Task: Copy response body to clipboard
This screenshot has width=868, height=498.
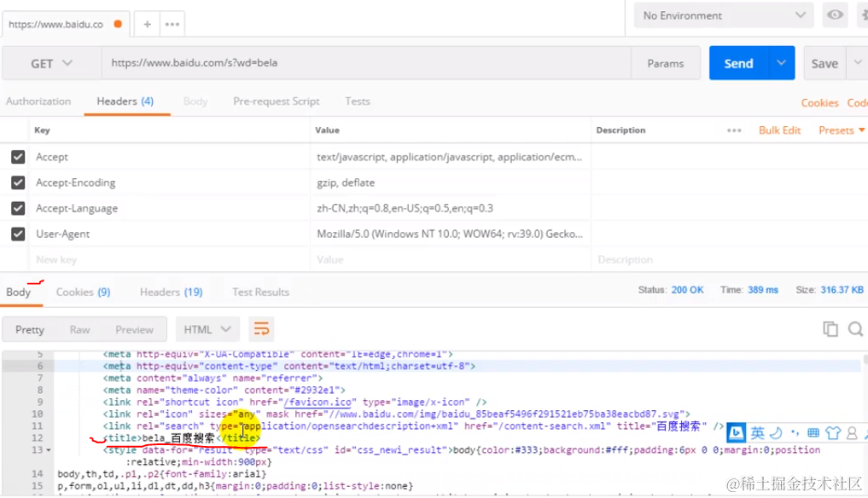Action: (x=830, y=328)
